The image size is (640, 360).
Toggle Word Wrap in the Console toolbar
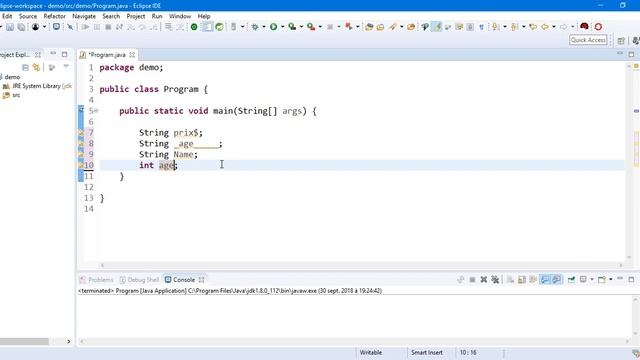[x=533, y=280]
